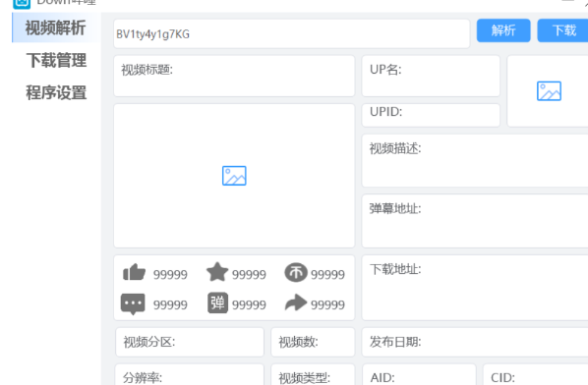Click the video cover image placeholder
The height and width of the screenshot is (385, 588).
coord(234,176)
